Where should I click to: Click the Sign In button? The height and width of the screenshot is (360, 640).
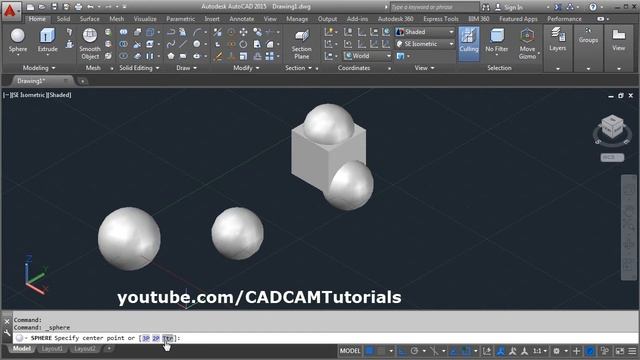click(509, 7)
